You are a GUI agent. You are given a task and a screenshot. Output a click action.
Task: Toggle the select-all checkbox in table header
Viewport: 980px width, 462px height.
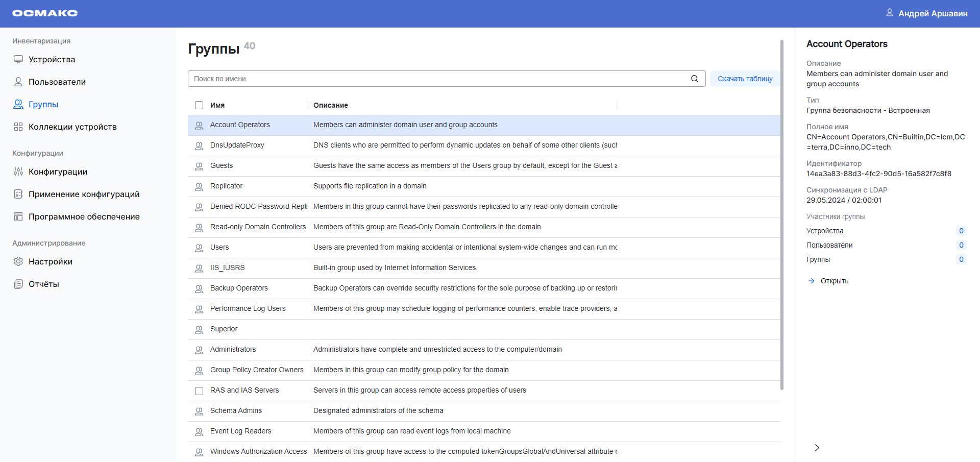pos(199,105)
